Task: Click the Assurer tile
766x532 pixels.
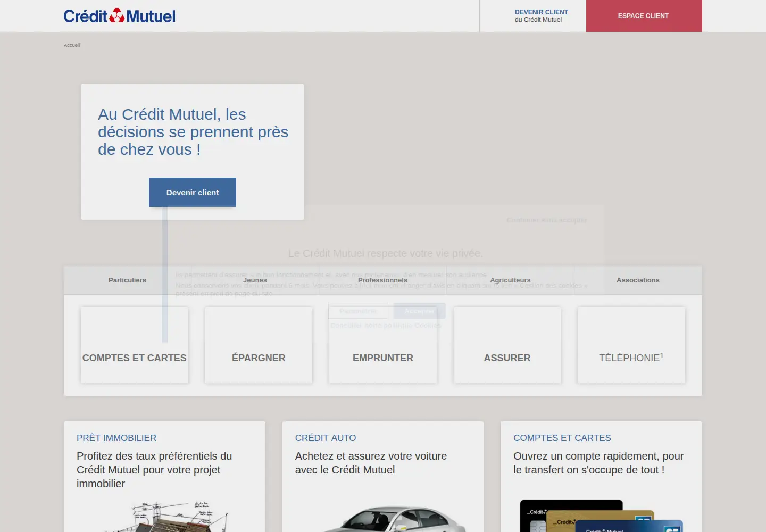Action: (507, 345)
